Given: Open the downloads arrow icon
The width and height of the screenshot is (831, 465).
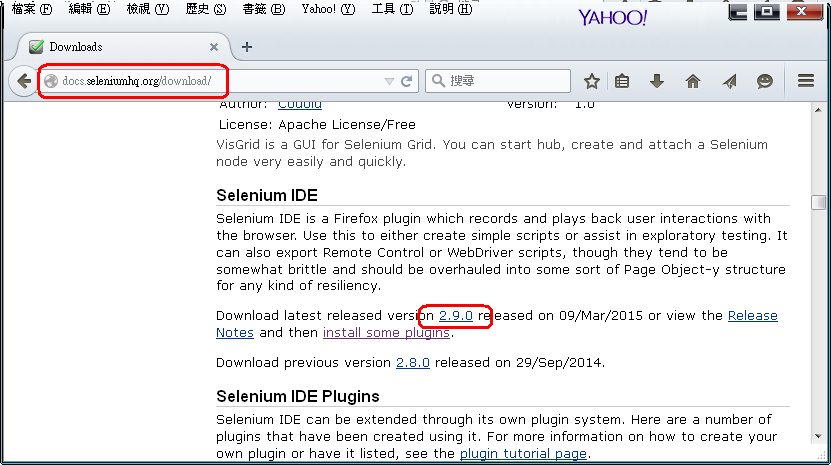Looking at the screenshot, I should point(657,81).
